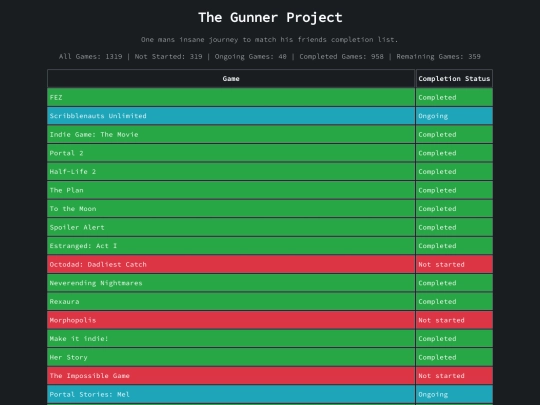Click Completed status of Make it indie!

point(454,339)
